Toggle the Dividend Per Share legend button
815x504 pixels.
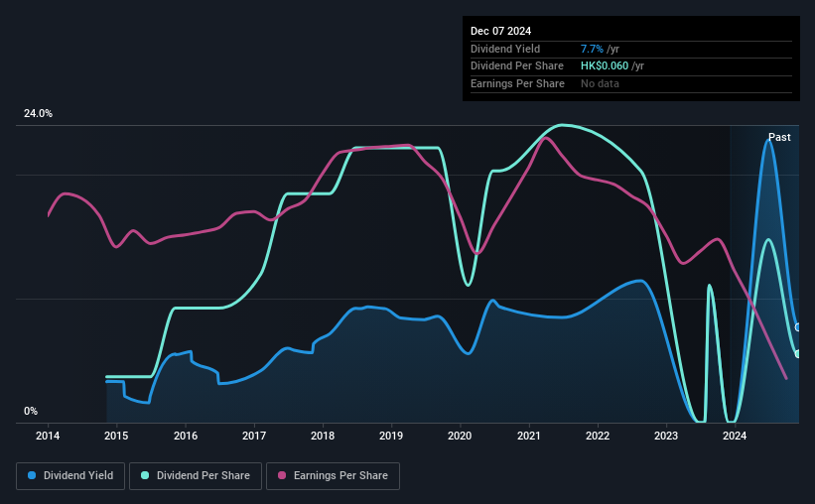tap(196, 476)
